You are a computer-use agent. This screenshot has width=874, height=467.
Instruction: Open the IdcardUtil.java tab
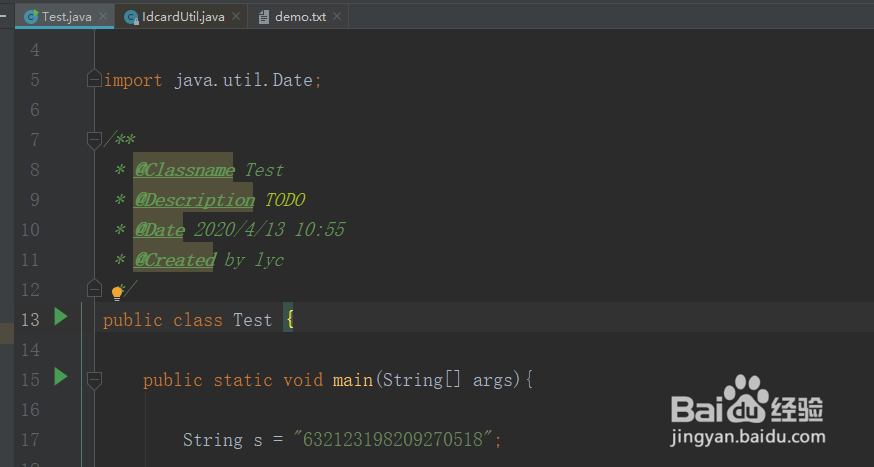pos(182,17)
